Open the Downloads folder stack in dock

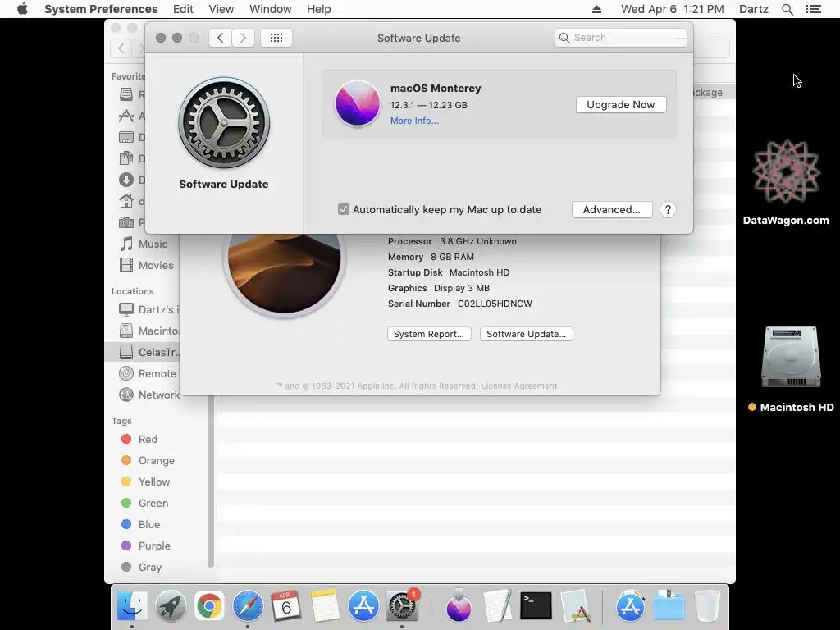669,606
